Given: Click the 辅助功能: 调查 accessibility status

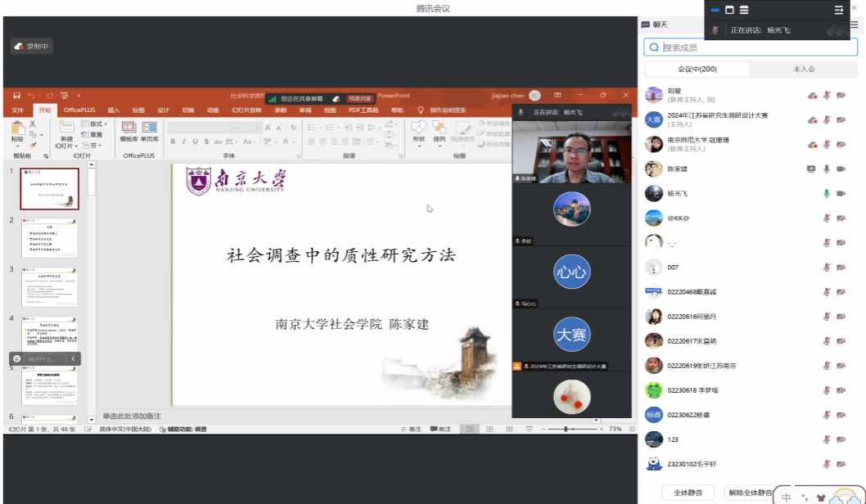Looking at the screenshot, I should (183, 429).
